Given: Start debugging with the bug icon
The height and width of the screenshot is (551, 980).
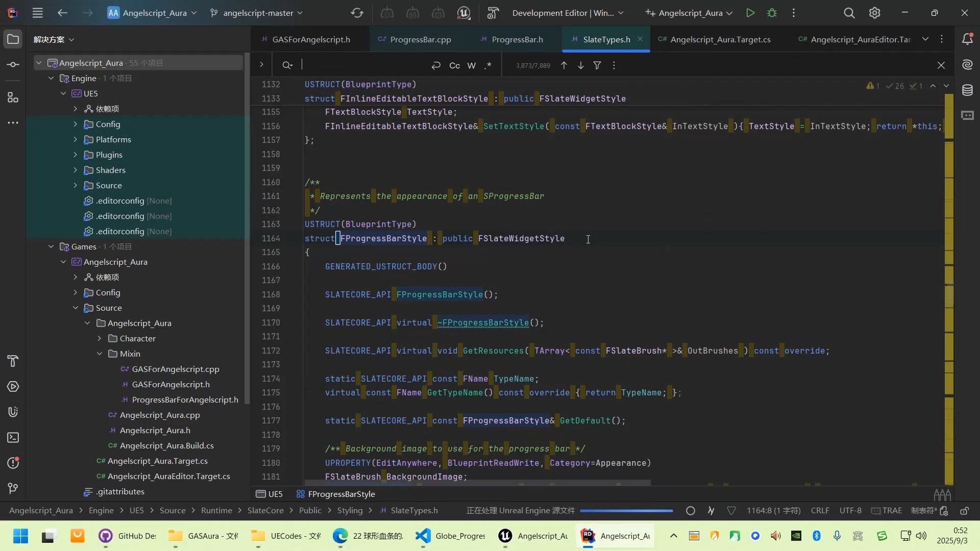Looking at the screenshot, I should click(x=772, y=13).
